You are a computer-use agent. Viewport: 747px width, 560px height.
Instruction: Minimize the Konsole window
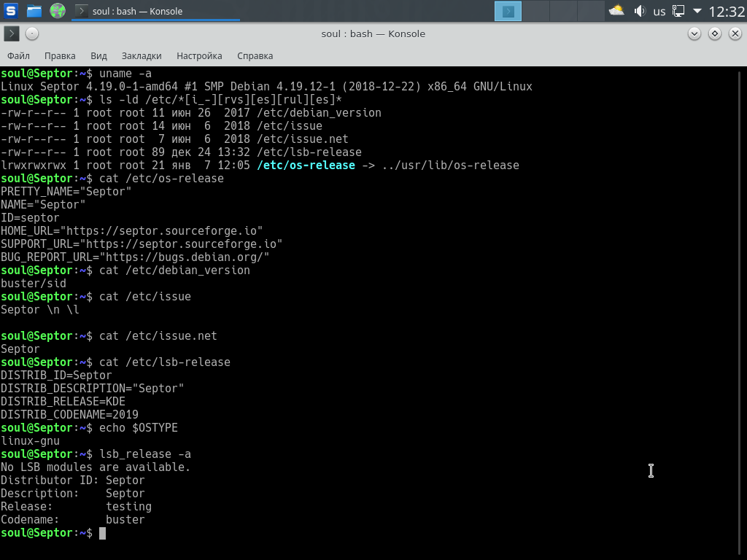(x=694, y=34)
